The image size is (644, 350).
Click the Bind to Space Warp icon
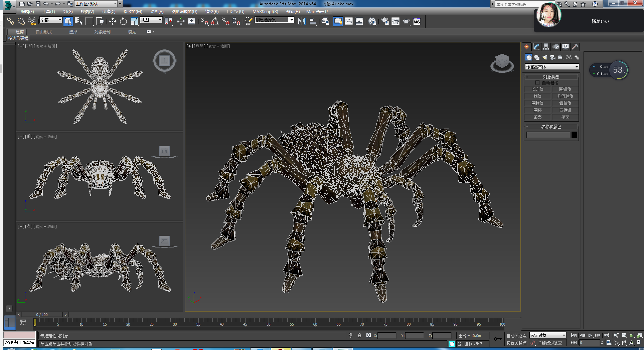32,21
